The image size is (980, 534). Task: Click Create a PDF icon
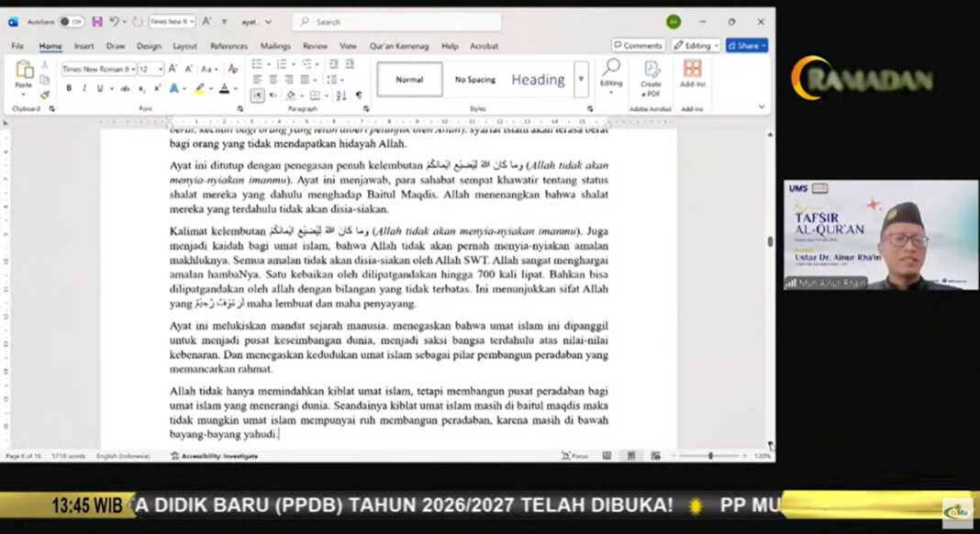click(651, 77)
